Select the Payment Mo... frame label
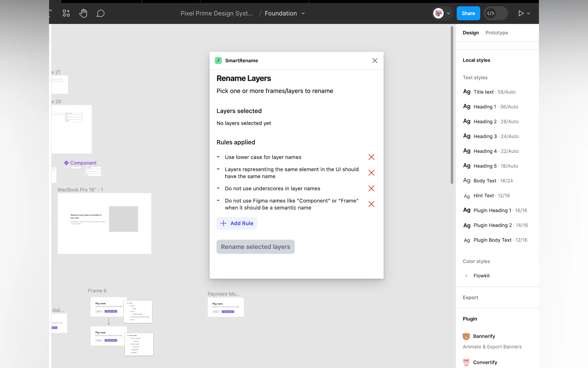Screen dimensions: 588x368 [224, 294]
